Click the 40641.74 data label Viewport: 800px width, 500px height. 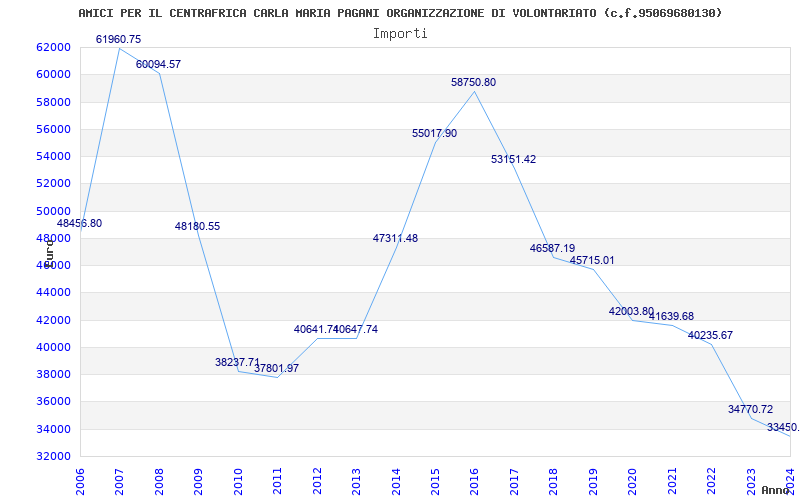coord(316,330)
